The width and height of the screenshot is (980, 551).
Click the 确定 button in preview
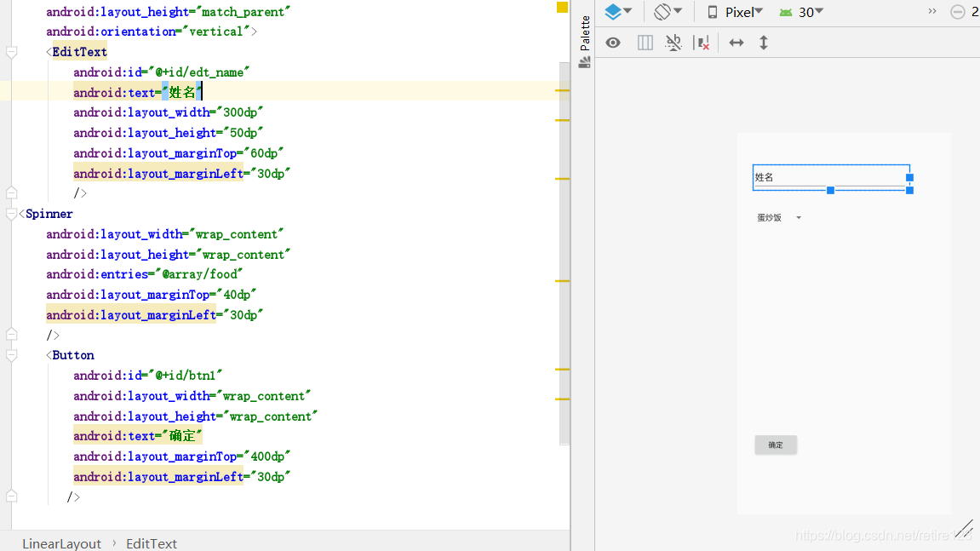(x=776, y=445)
